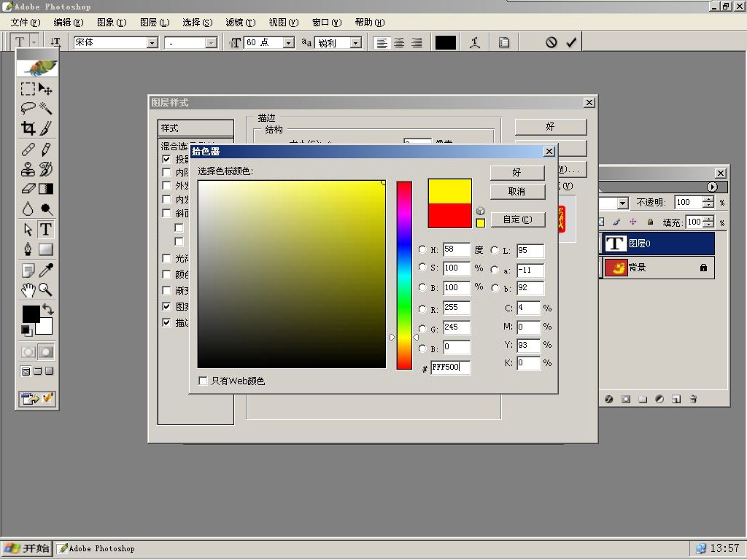Image resolution: width=747 pixels, height=560 pixels.
Task: Select the L lightness radio button
Action: click(495, 250)
